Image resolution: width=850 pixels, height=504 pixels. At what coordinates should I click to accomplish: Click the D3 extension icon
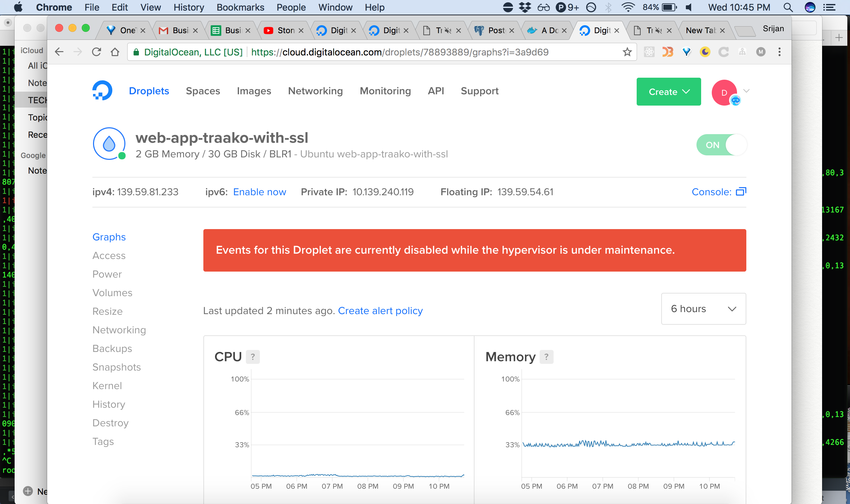tap(668, 52)
